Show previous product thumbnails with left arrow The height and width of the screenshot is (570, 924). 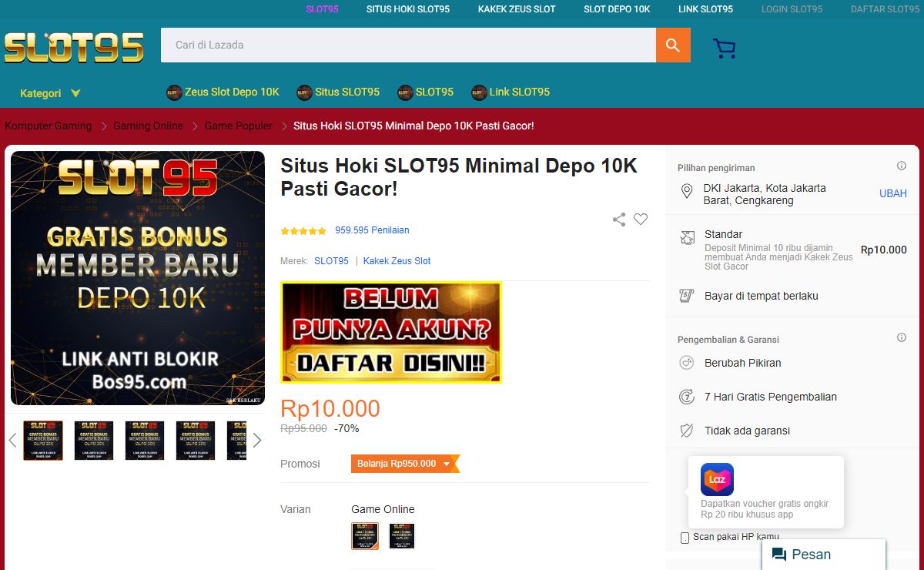(12, 441)
